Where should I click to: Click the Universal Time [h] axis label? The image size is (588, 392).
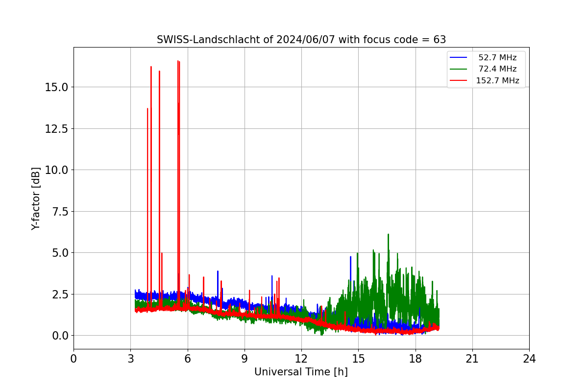(x=301, y=372)
